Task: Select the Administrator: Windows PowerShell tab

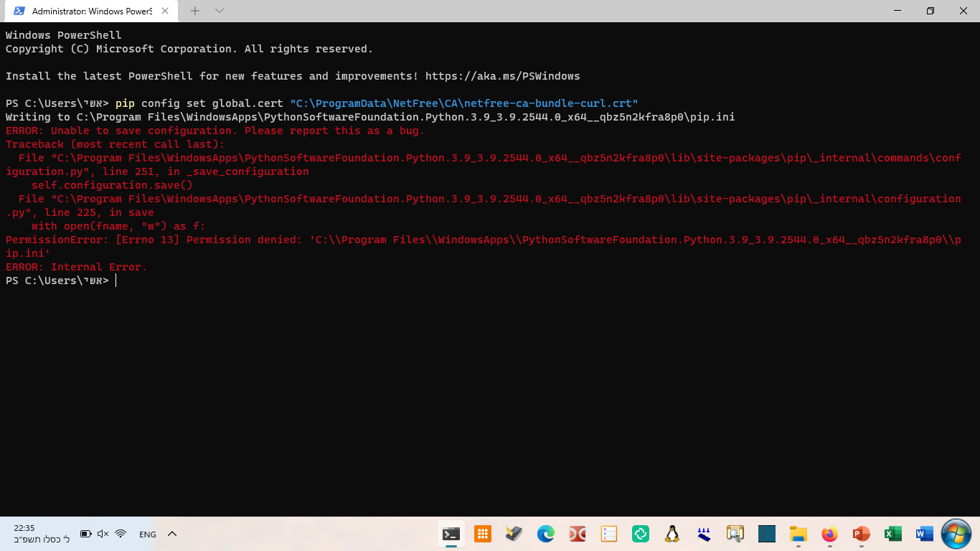Action: [x=86, y=11]
